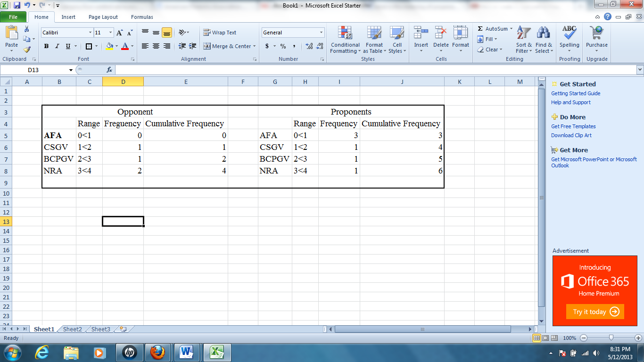Image resolution: width=644 pixels, height=362 pixels.
Task: Open the font size dropdown
Action: 110,33
